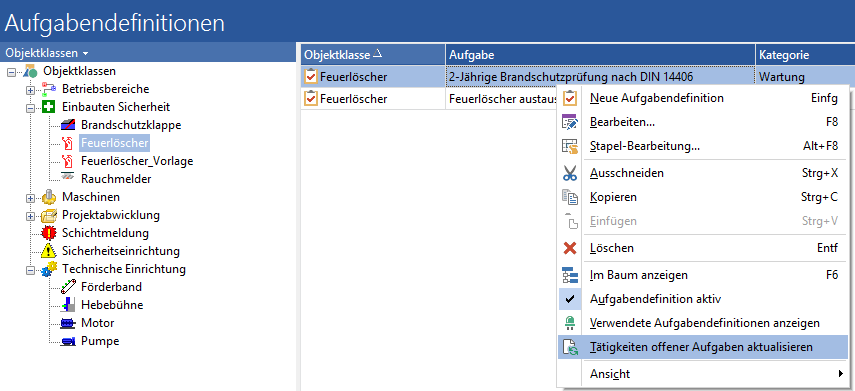Click the Verwendete Aufgabendefinitionen lamp icon
Viewport: 855px width, 391px height.
click(570, 323)
